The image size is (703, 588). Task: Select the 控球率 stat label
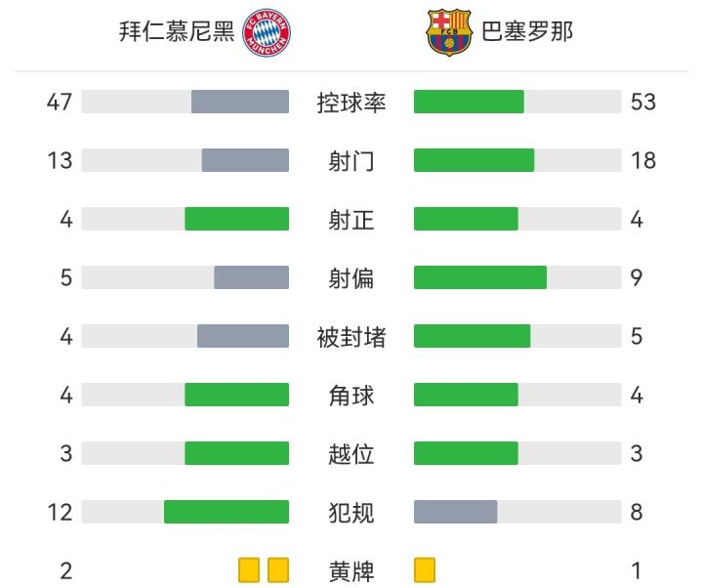pos(351,102)
